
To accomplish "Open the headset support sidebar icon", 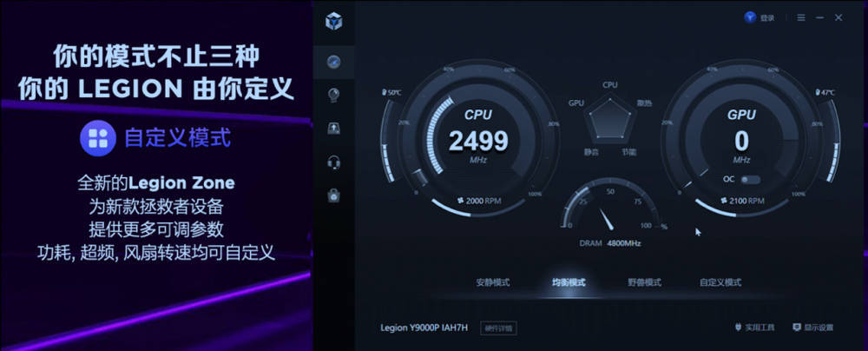I will [334, 162].
